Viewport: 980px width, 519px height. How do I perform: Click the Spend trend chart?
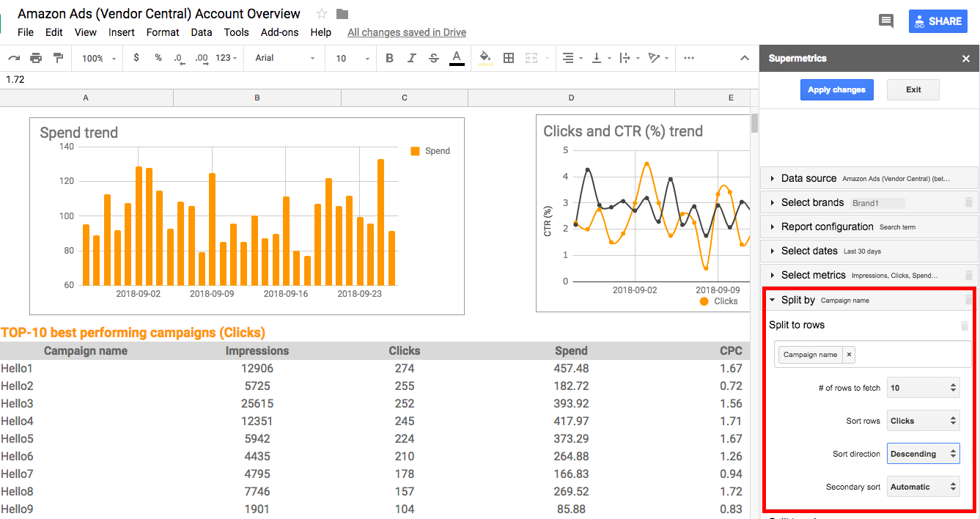coord(247,216)
